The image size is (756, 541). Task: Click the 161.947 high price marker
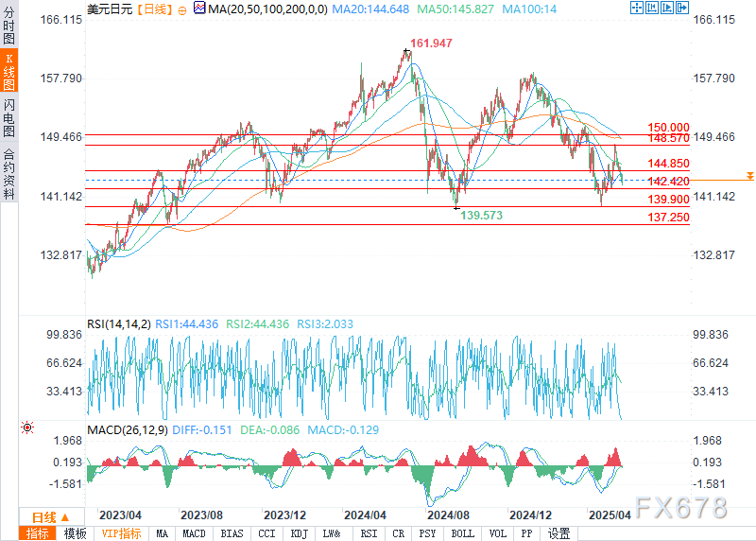[432, 44]
